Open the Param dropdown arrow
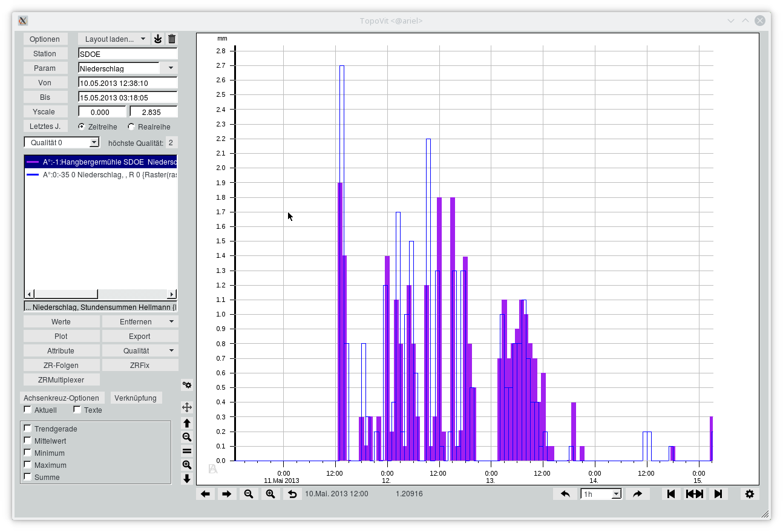This screenshot has width=783, height=532. [170, 68]
